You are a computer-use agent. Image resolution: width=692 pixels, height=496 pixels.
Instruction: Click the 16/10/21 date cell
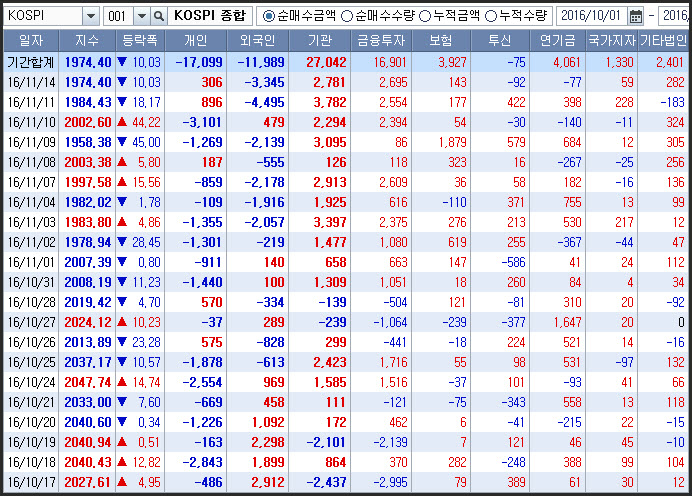point(31,402)
